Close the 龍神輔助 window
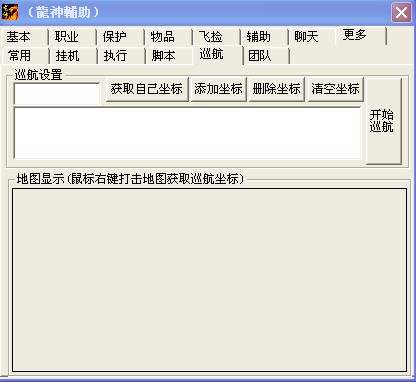The image size is (416, 382). tap(401, 13)
